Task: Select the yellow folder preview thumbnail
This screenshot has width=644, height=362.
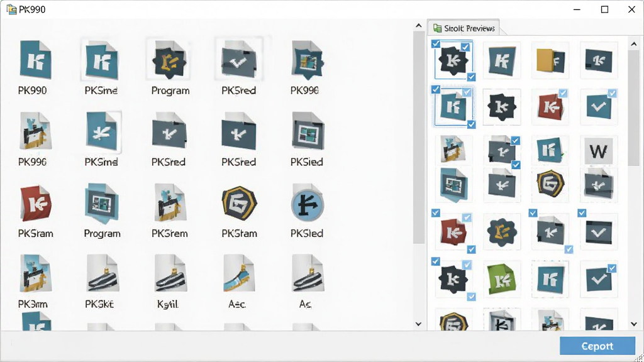Action: point(550,60)
